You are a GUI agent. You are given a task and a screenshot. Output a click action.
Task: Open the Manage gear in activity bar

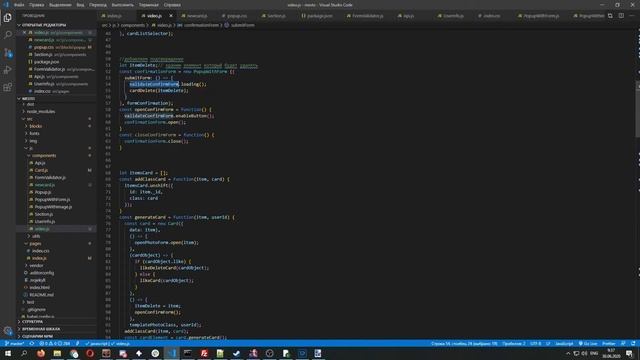point(8,331)
